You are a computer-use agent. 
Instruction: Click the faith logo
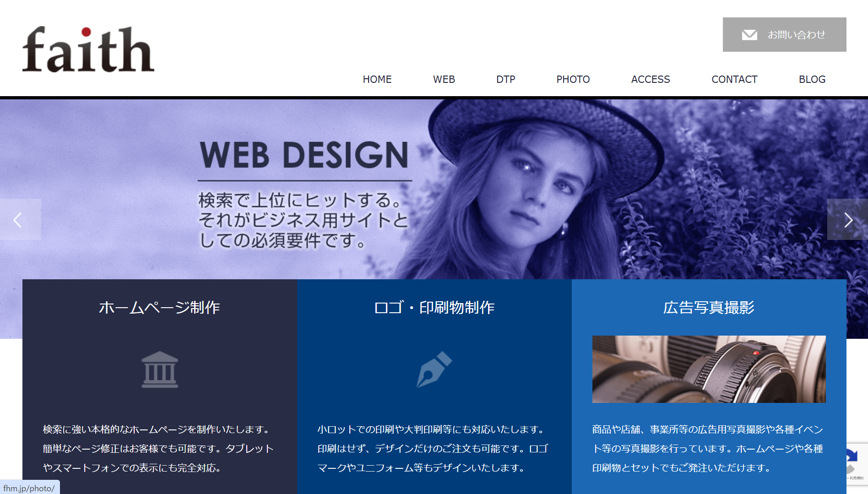pos(88,49)
